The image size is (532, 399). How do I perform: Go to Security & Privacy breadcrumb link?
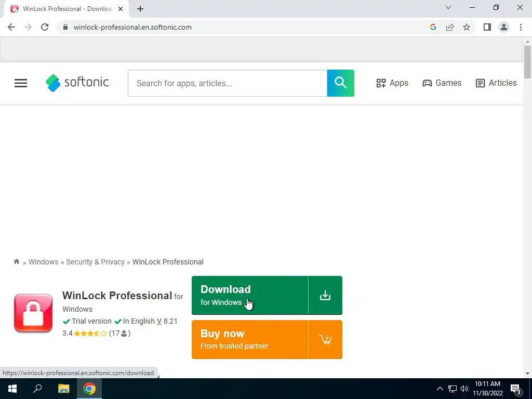coord(96,262)
